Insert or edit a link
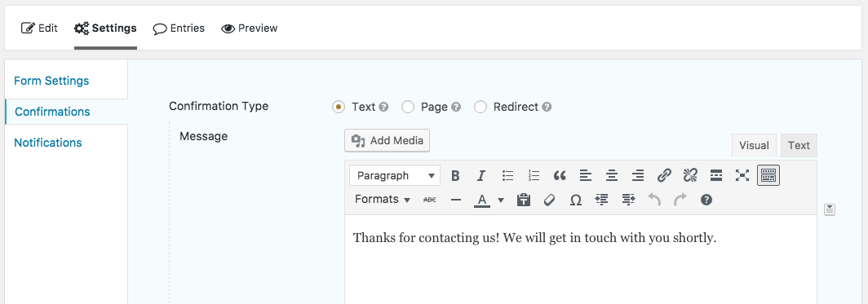868x304 pixels. coord(664,176)
